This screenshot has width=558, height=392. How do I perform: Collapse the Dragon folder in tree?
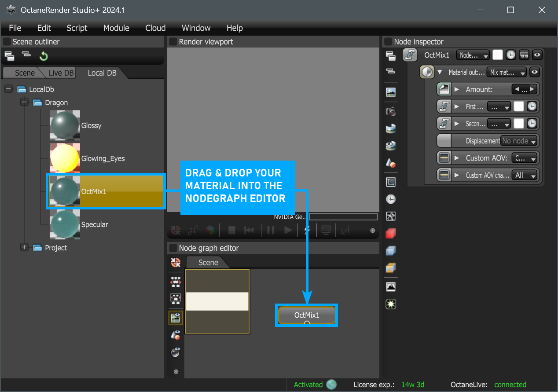click(x=24, y=103)
